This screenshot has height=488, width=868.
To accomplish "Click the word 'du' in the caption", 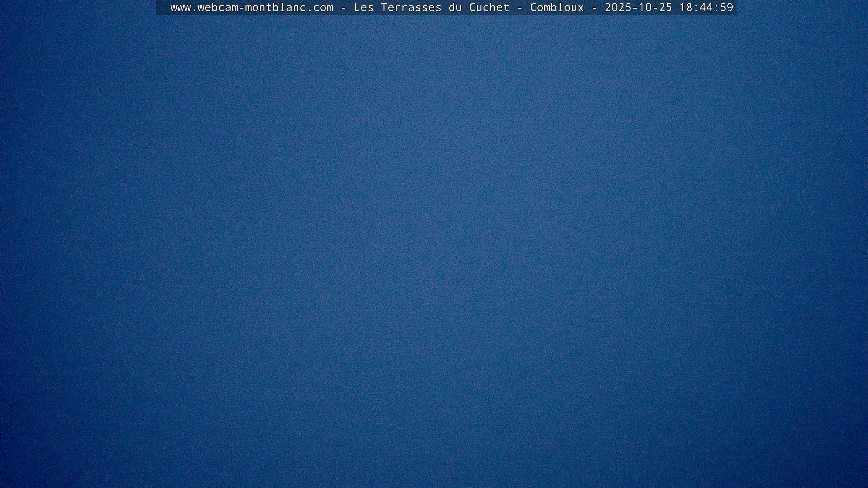I will (x=455, y=7).
